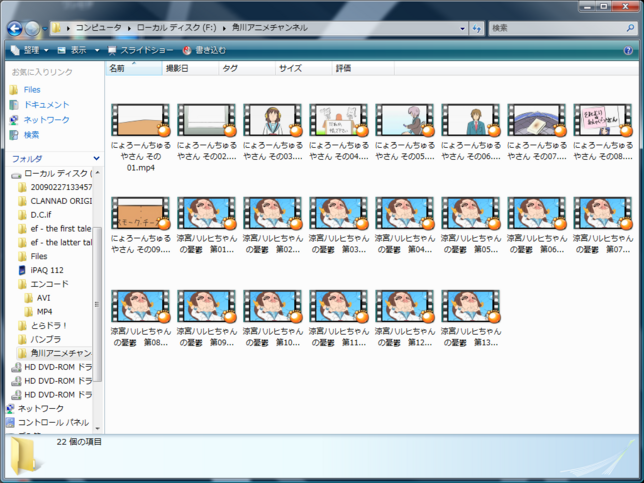The width and height of the screenshot is (644, 483).
Task: Click コンピュータ in the address breadcrumb
Action: [x=99, y=28]
